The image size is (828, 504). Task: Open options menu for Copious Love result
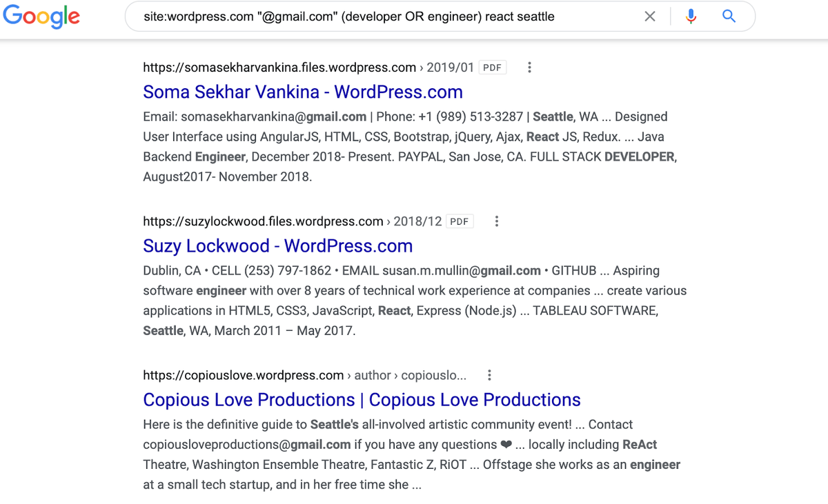pos(489,375)
